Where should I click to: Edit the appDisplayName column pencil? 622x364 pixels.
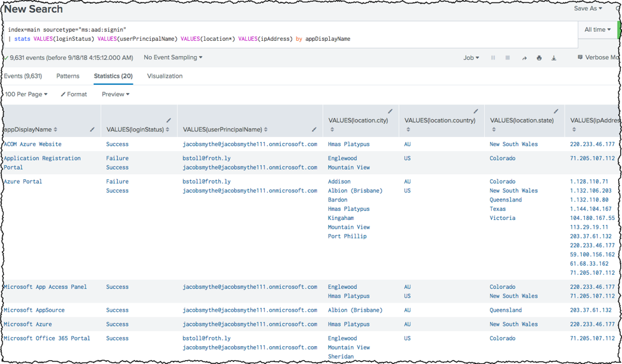(x=93, y=129)
